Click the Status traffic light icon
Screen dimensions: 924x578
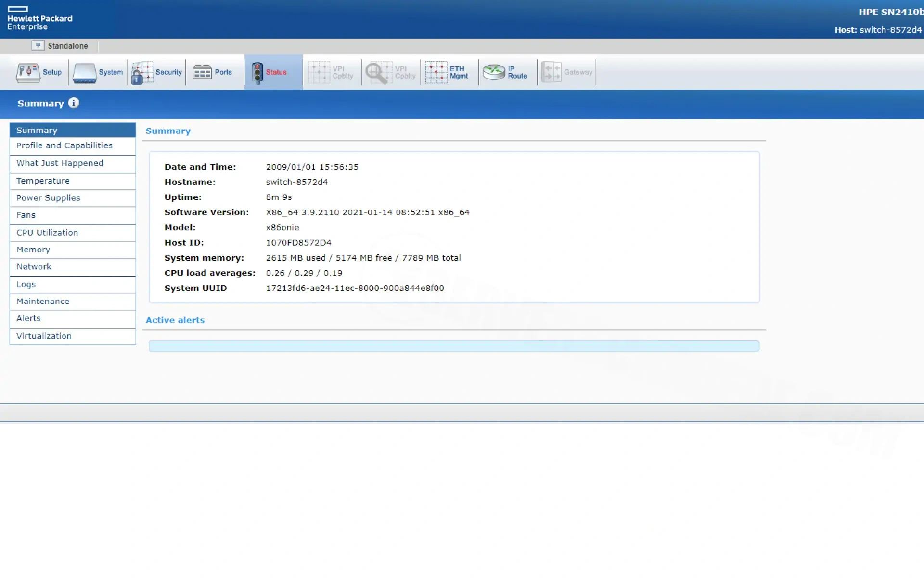click(x=257, y=73)
